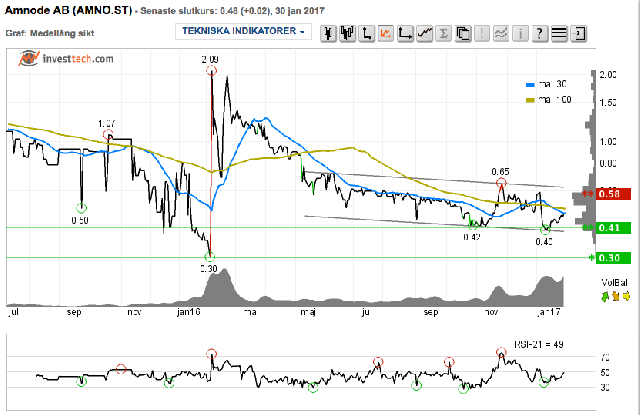Click the blue ma 30 legend swatch
640x415 pixels.
point(530,85)
